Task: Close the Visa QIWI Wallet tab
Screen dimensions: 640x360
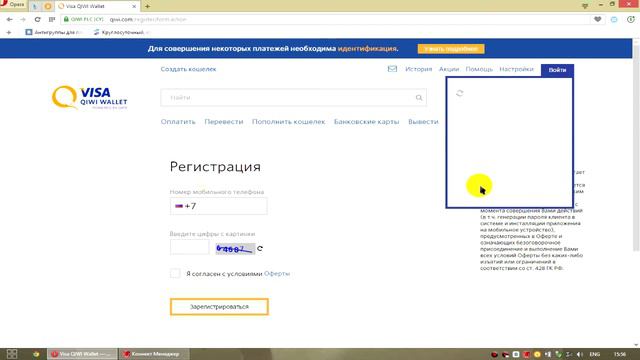Action: click(x=134, y=6)
